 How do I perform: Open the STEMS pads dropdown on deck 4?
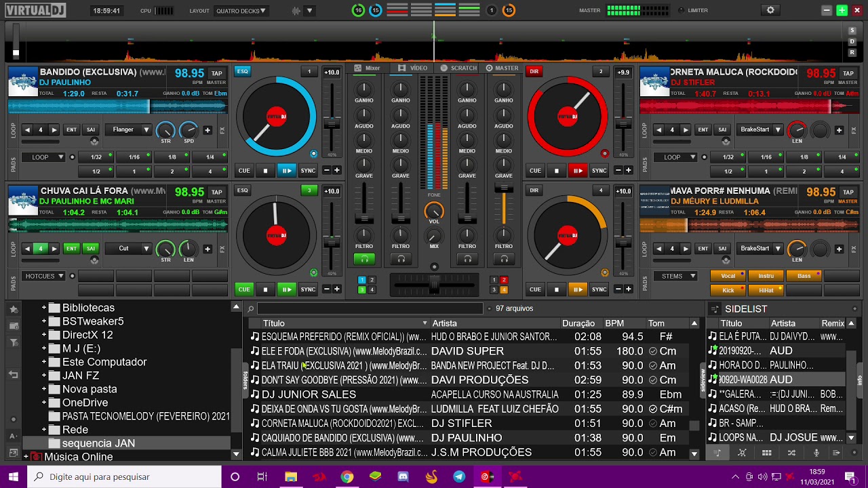[676, 276]
